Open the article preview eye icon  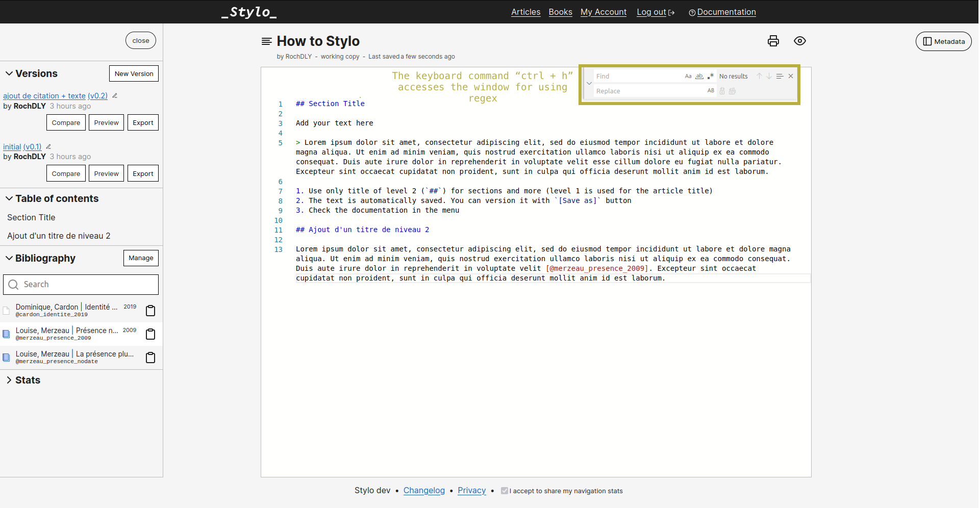tap(800, 41)
